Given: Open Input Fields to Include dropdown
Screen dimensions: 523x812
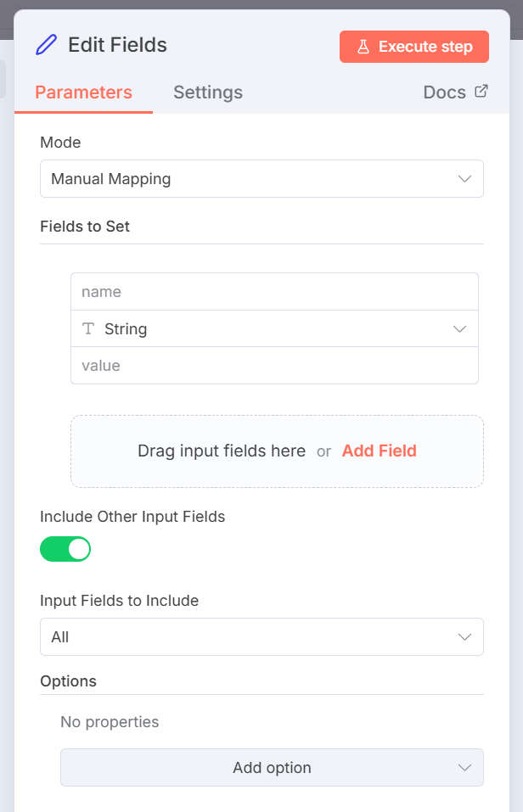Looking at the screenshot, I should [x=261, y=637].
